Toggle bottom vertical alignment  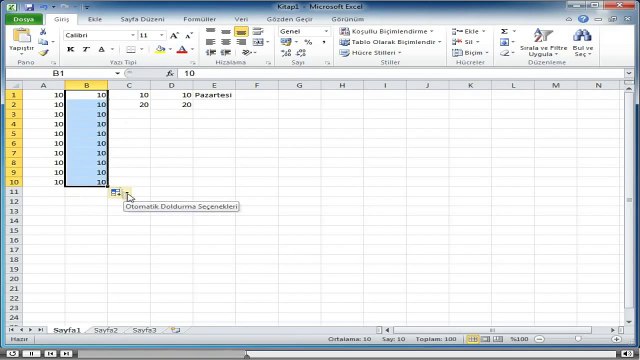pos(241,31)
